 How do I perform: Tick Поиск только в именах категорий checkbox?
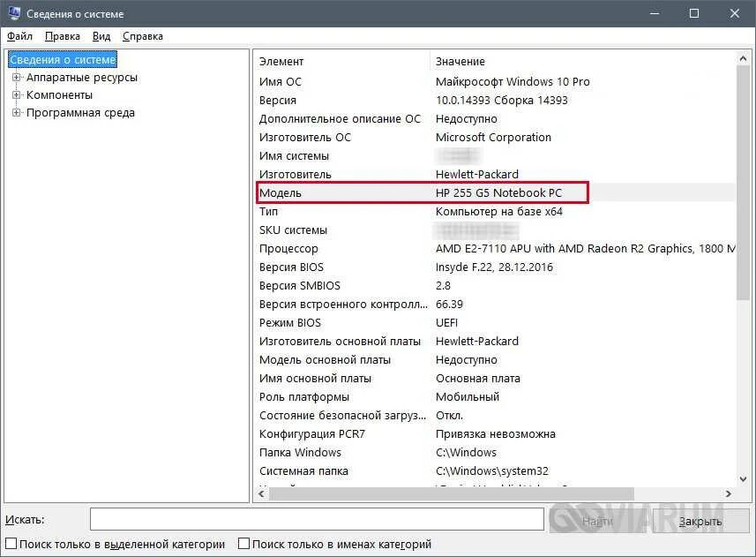coord(244,544)
